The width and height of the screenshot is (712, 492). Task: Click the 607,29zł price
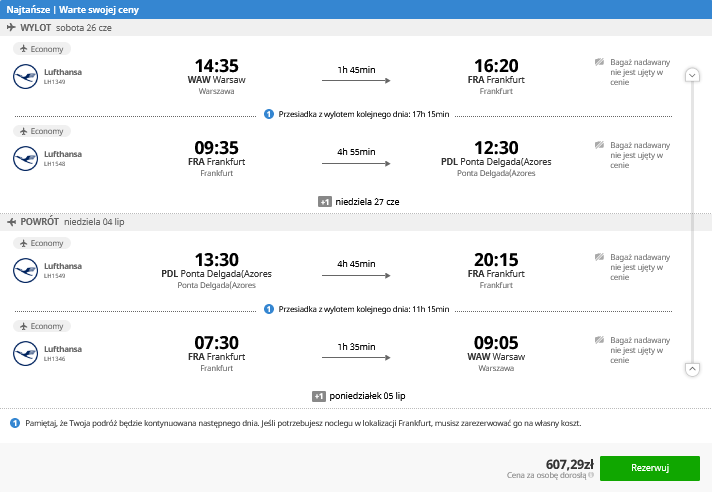coord(569,464)
